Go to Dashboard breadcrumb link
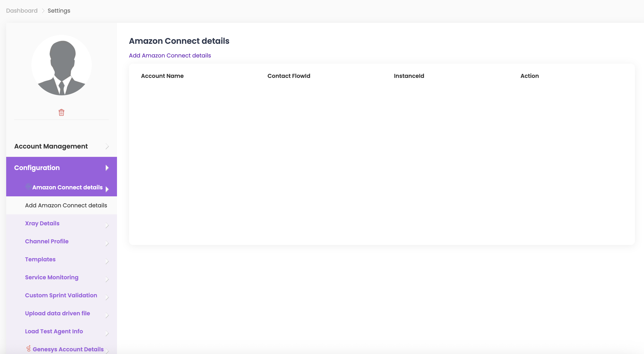The image size is (644, 354). [22, 11]
